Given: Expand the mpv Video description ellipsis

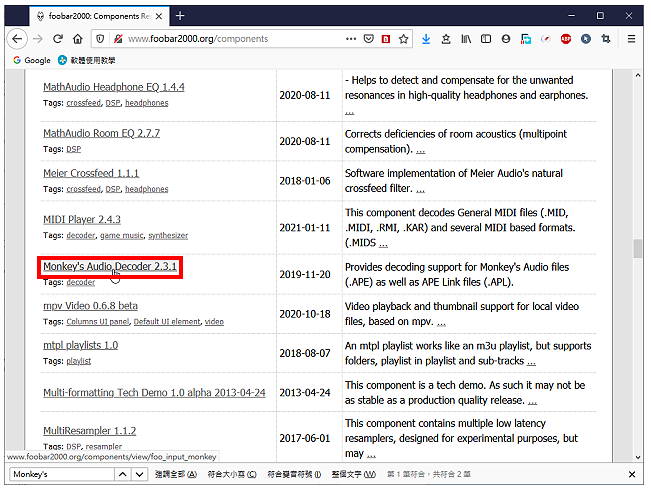Looking at the screenshot, I should click(441, 323).
